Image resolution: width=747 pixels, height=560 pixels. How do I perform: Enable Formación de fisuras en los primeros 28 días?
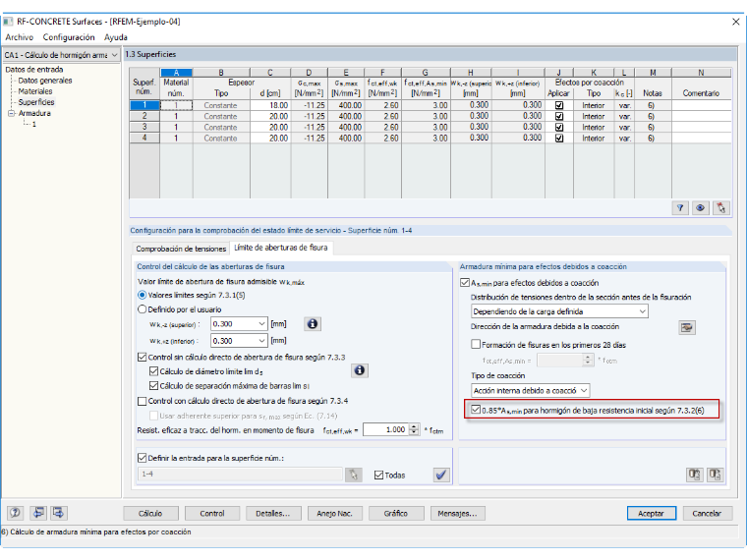476,344
